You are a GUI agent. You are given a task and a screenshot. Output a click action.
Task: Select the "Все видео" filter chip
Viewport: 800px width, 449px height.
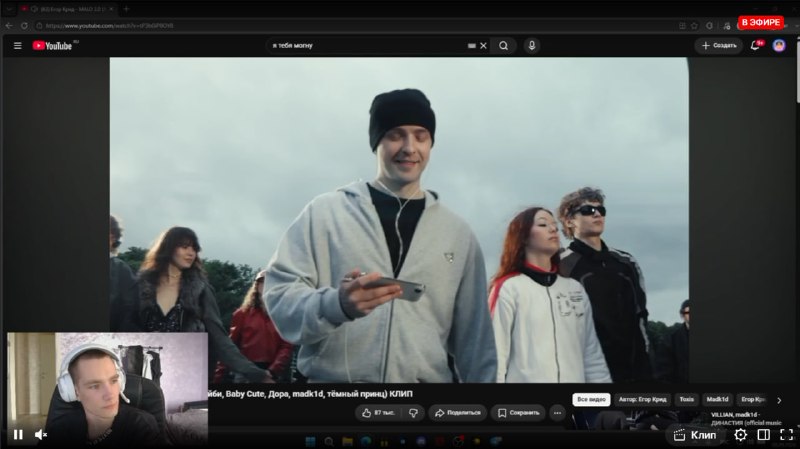click(x=591, y=400)
